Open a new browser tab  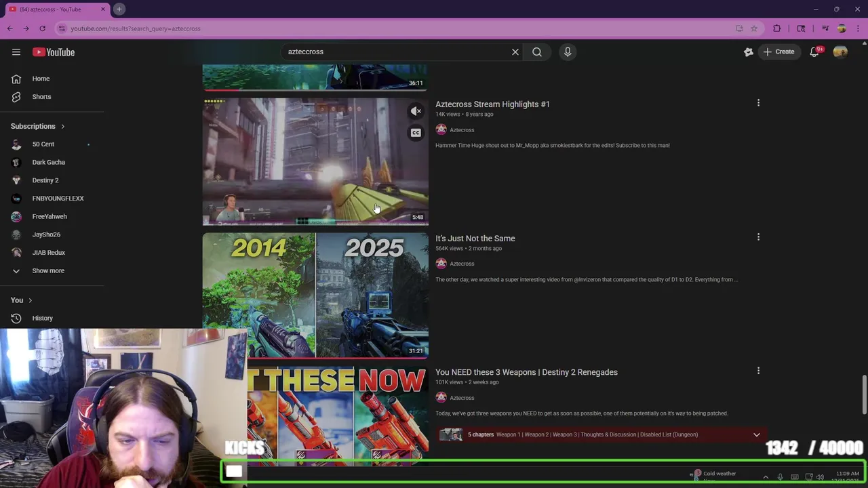click(x=119, y=9)
